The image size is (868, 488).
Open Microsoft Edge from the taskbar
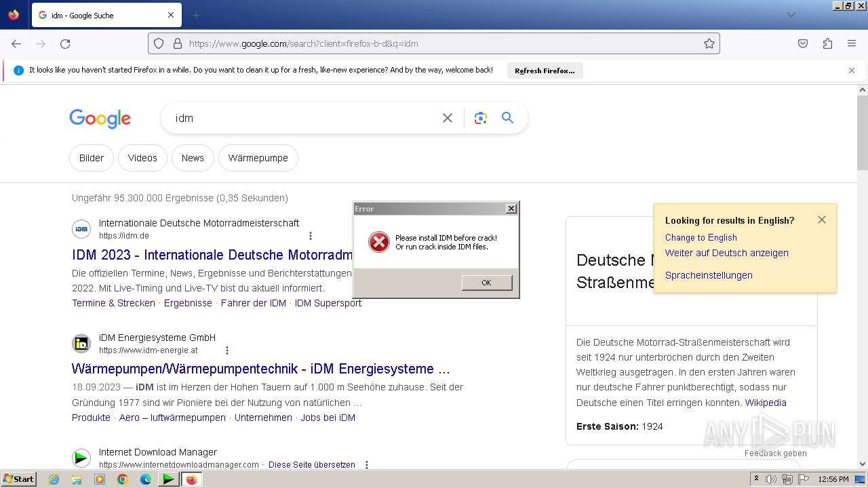[146, 479]
